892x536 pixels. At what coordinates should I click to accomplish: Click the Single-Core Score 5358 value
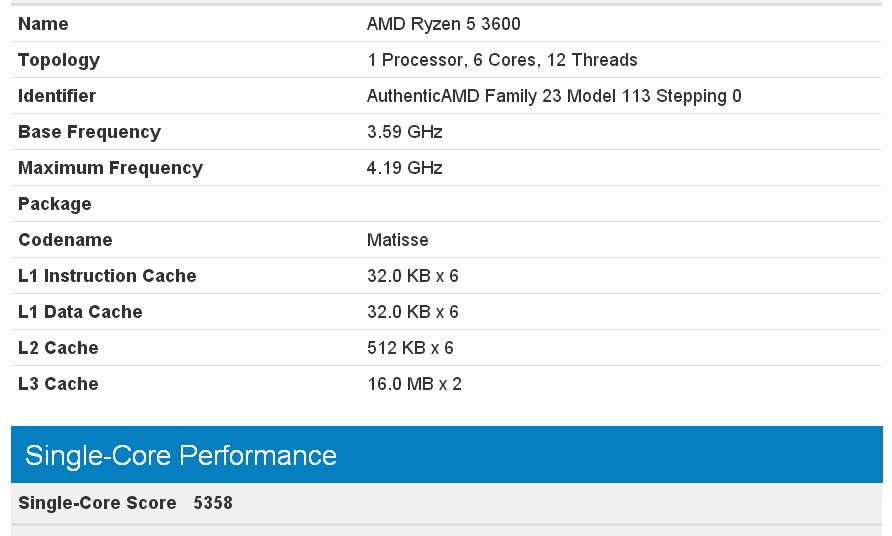213,503
